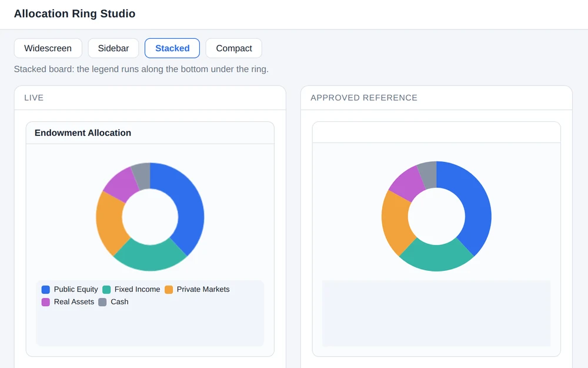Click the orange segment of the Live ring
588x368 pixels.
[110, 223]
